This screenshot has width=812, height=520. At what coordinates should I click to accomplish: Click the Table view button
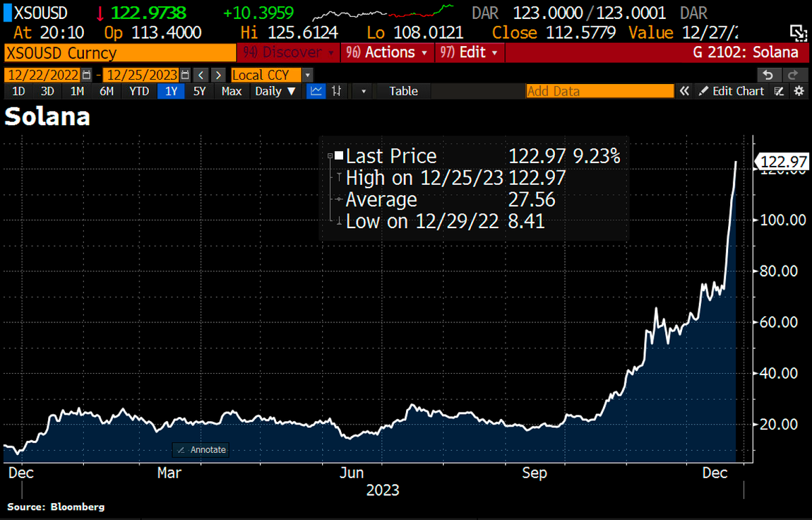point(403,91)
